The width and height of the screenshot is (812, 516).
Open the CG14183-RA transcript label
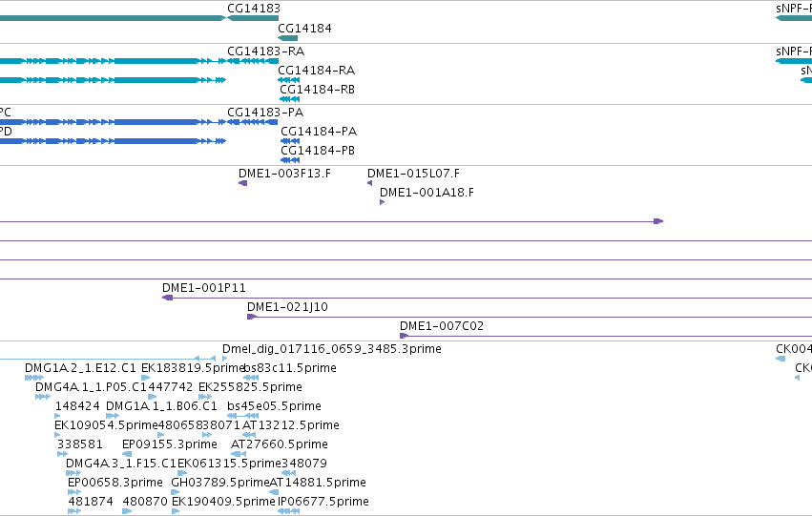[x=265, y=52]
